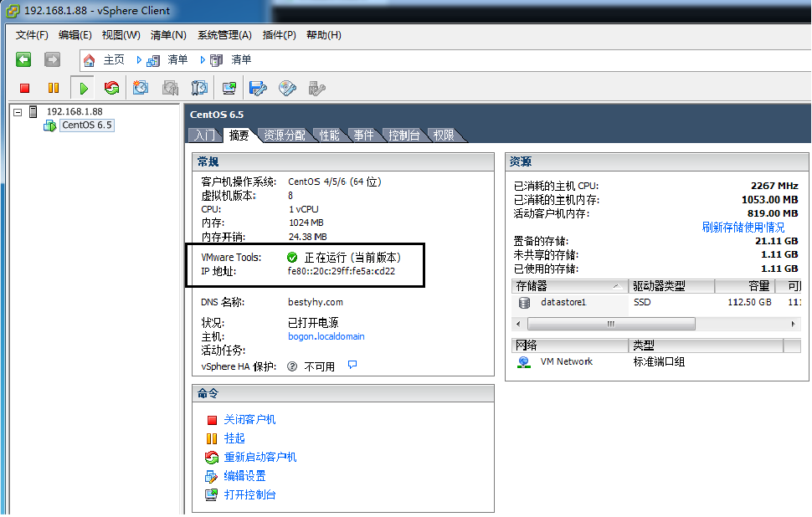The image size is (812, 517).
Task: Click the green power on play icon
Action: tap(84, 88)
